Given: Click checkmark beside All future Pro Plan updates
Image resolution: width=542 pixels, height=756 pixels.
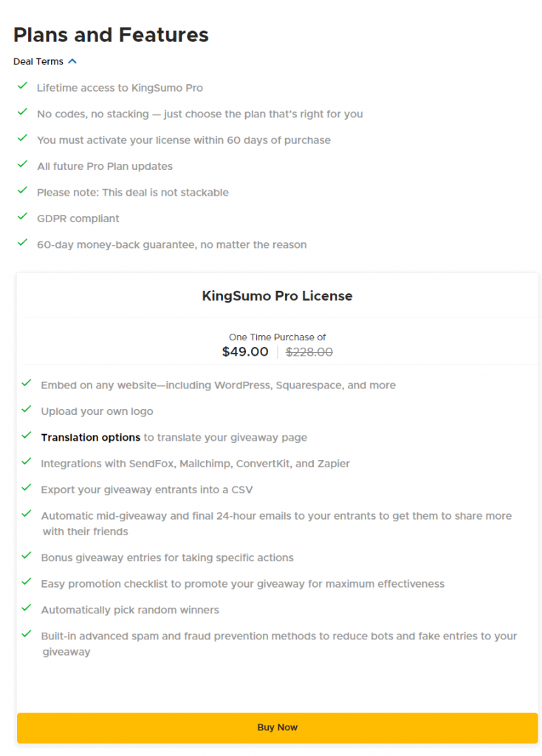Looking at the screenshot, I should point(22,165).
